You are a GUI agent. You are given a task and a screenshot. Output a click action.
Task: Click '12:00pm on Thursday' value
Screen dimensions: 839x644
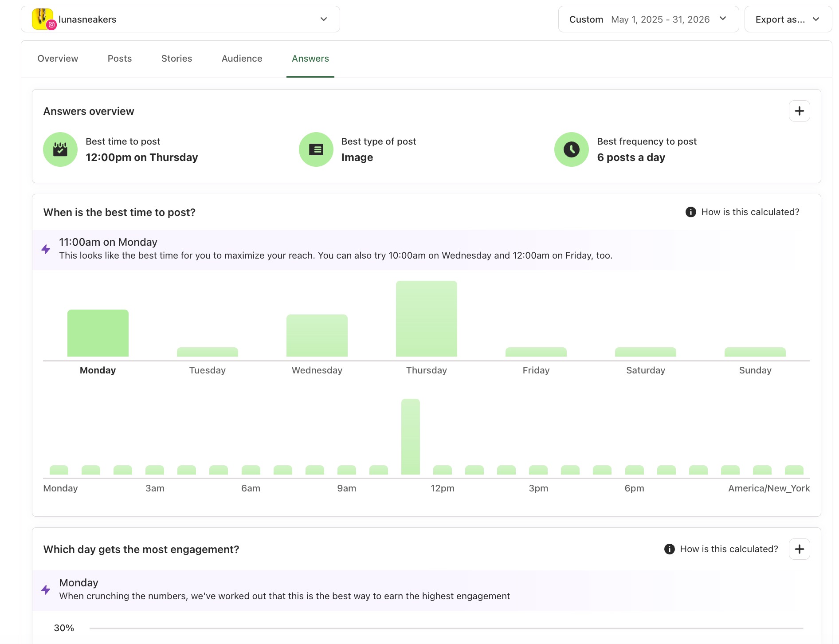tap(142, 157)
